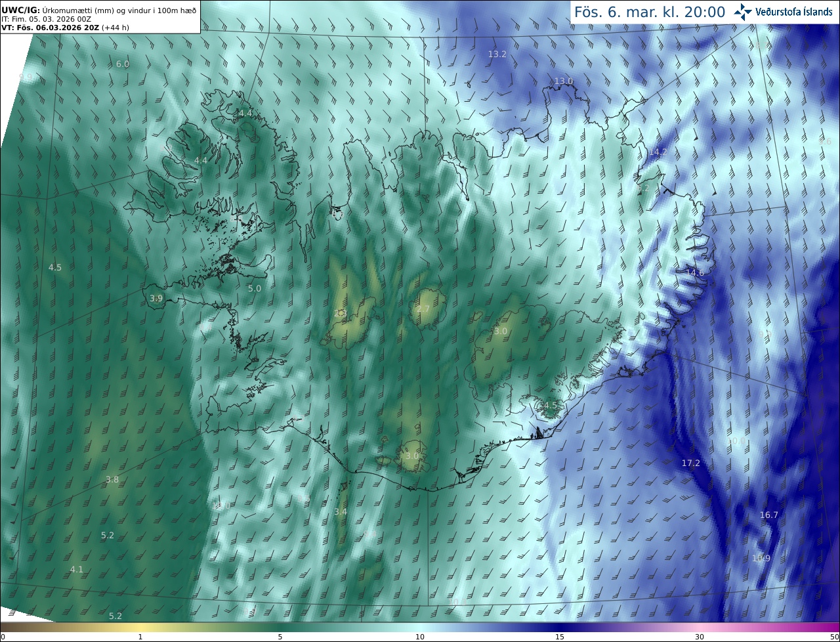Click the Veðurstofa Íslands name text
Viewport: 840px width, 642px height.
coord(794,12)
